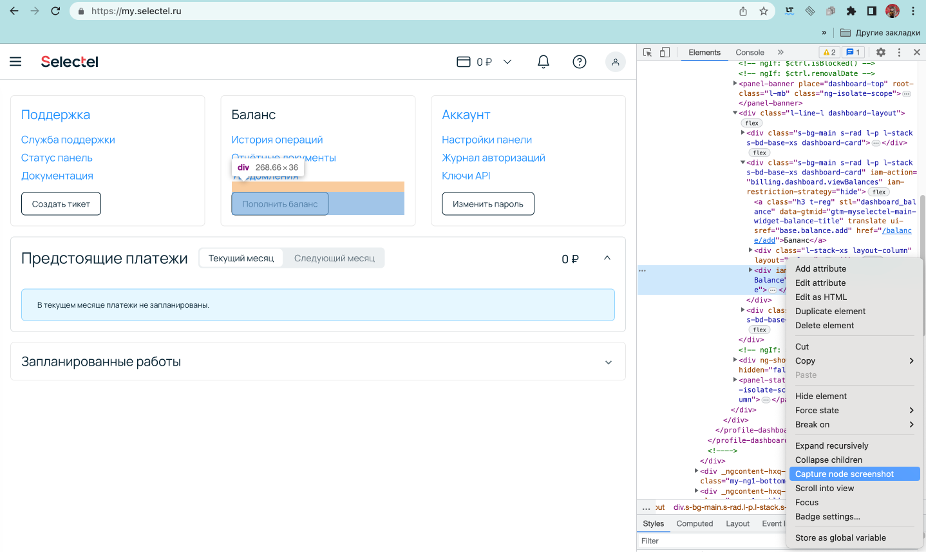Select the Текущий месяц toggle
926x560 pixels.
(x=241, y=258)
